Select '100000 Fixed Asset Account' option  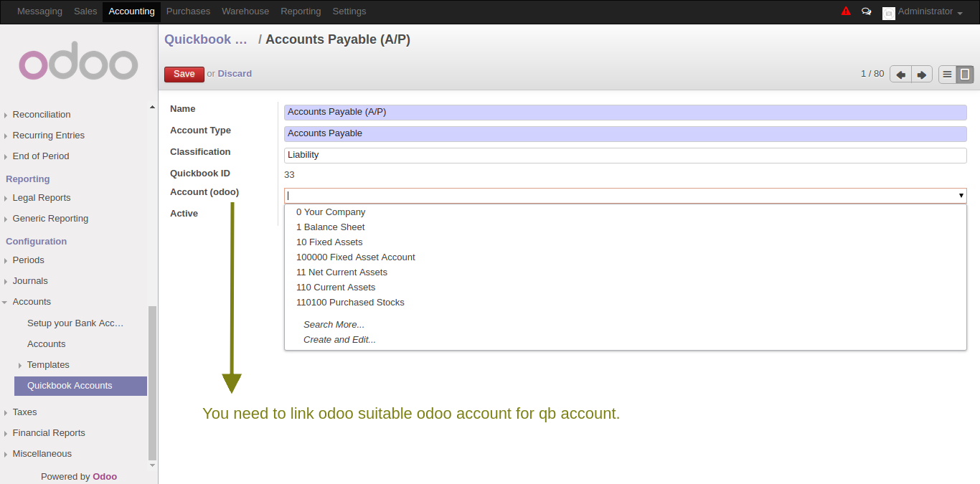click(x=355, y=257)
